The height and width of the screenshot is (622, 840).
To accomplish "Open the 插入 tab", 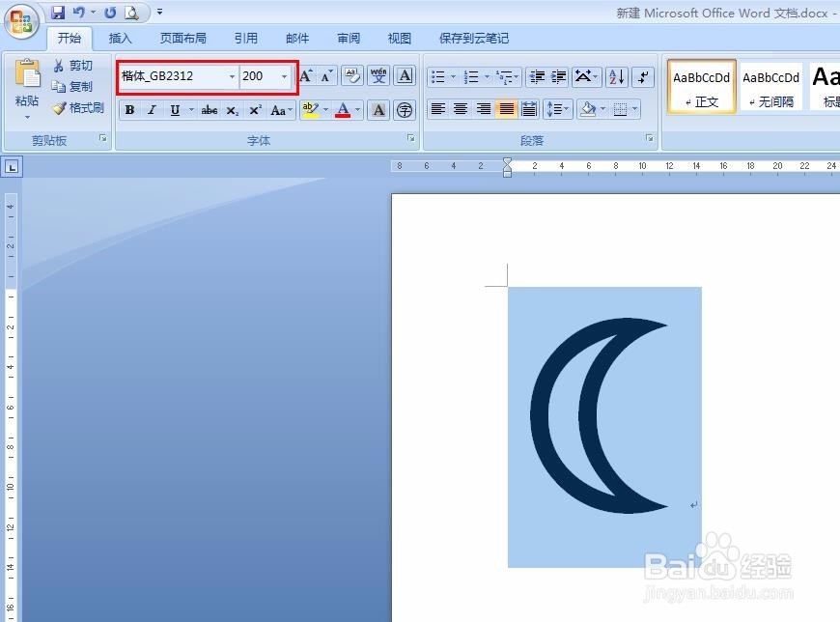I will pos(120,39).
